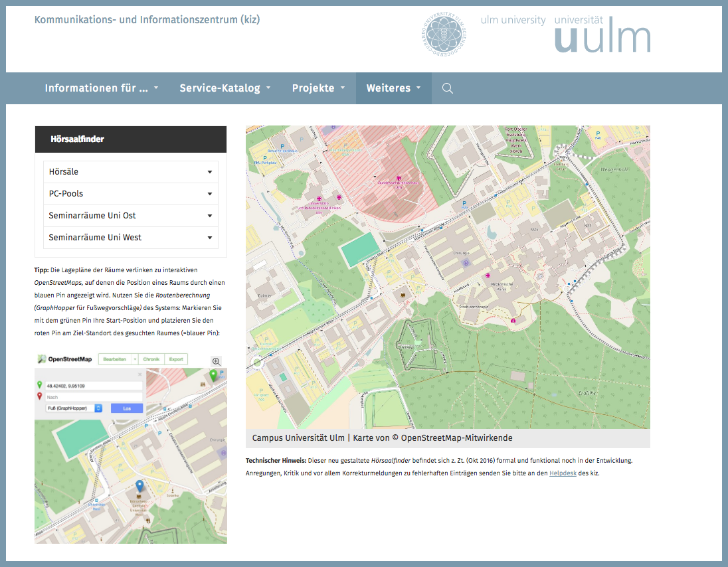This screenshot has height=567, width=728.
Task: Click the zoom magnifier icon on small map
Action: 216,361
